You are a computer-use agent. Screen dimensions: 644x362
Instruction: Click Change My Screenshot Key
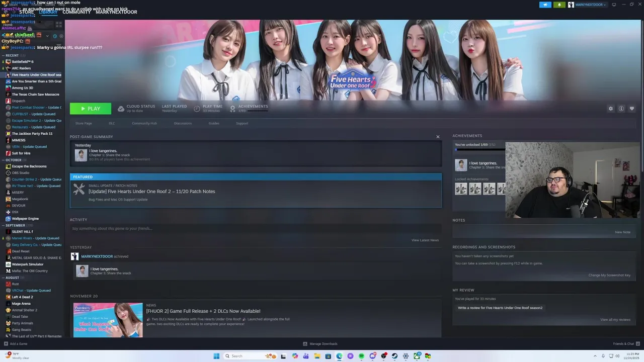(x=609, y=275)
